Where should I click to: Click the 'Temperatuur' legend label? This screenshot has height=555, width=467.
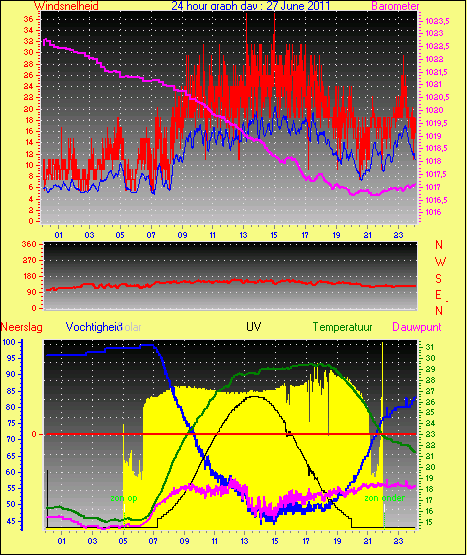[x=342, y=327]
